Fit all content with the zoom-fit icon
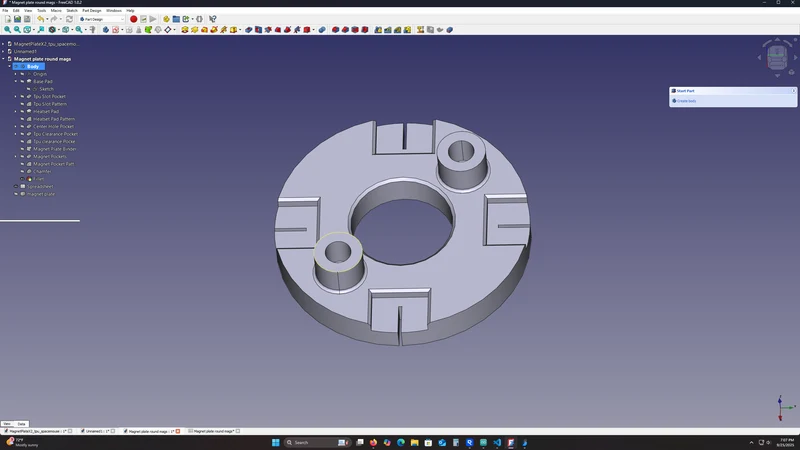 coord(8,30)
